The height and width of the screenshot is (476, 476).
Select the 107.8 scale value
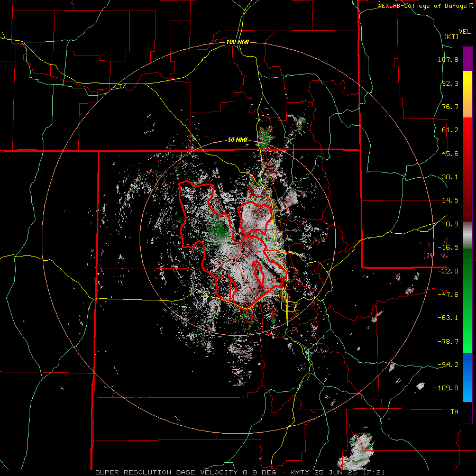pyautogui.click(x=448, y=59)
